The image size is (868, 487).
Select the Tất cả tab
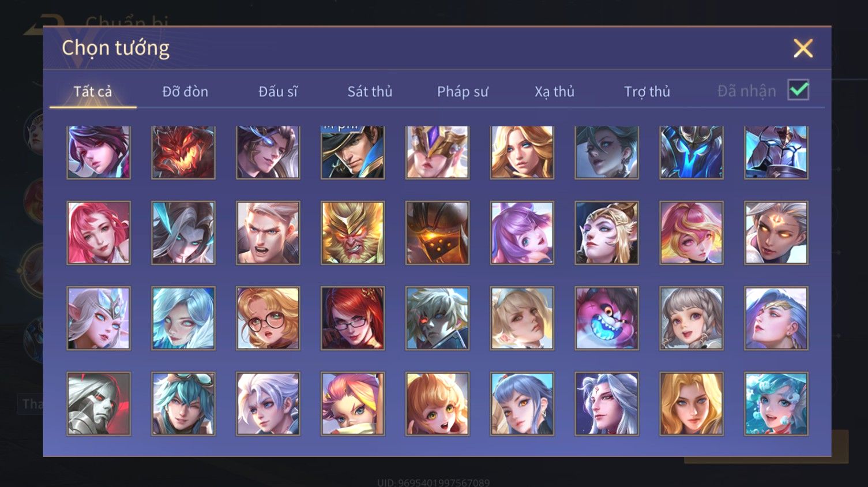pyautogui.click(x=93, y=91)
